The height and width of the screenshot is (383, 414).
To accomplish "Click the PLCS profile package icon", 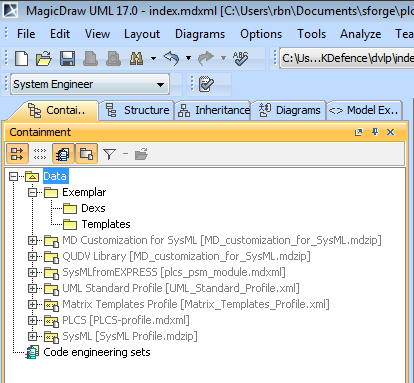I will pyautogui.click(x=52, y=320).
